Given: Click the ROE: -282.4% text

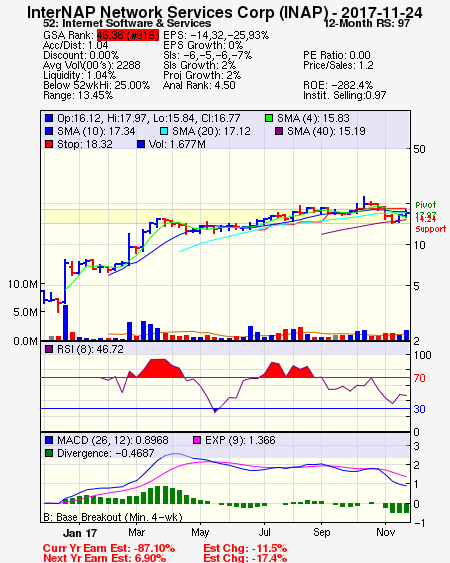Looking at the screenshot, I should 338,85.
